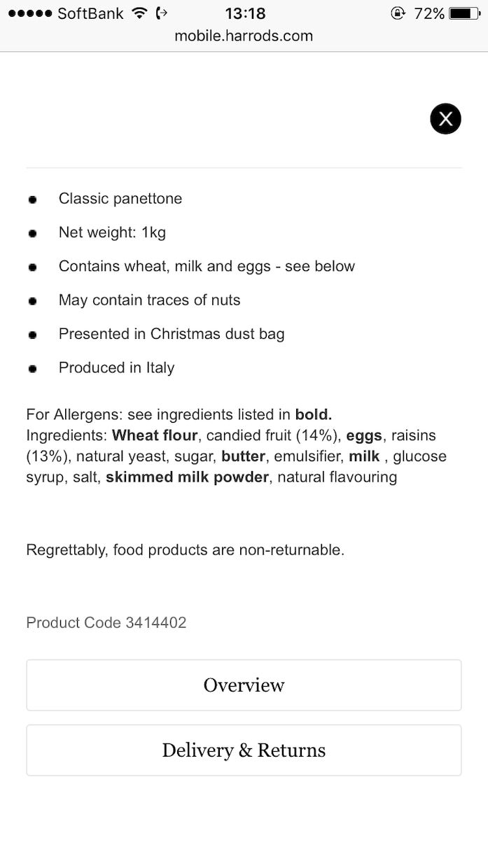Tap the rotation lock icon
The image size is (488, 868).
[398, 13]
